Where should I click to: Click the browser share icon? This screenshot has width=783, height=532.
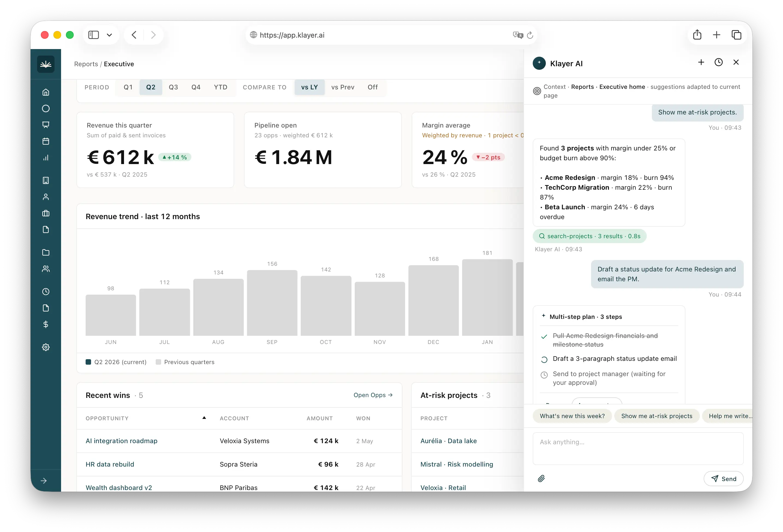pyautogui.click(x=697, y=35)
